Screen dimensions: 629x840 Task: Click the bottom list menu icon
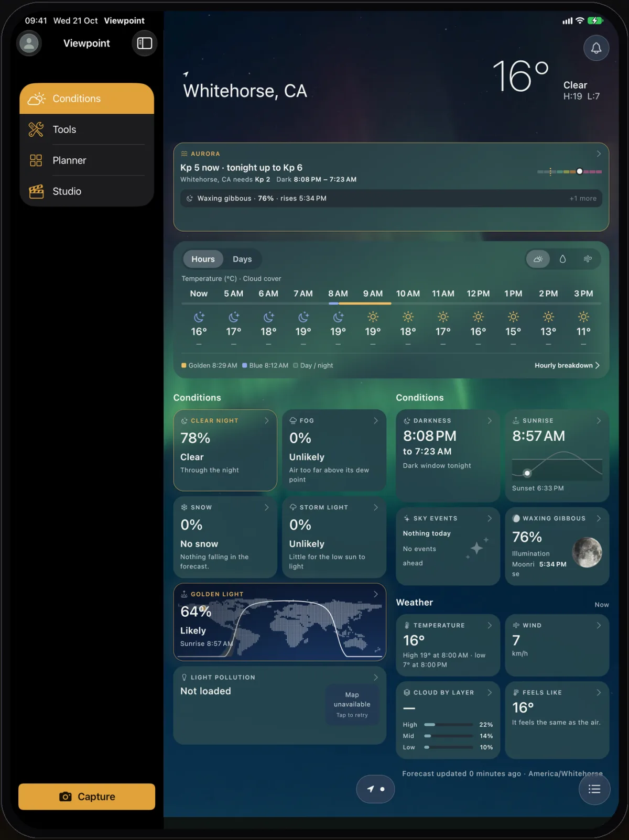point(594,789)
